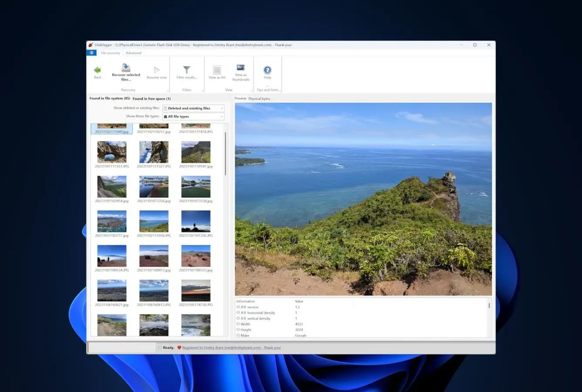This screenshot has height=392, width=582.
Task: Select the Advanced ribbon tab
Action: tap(133, 53)
